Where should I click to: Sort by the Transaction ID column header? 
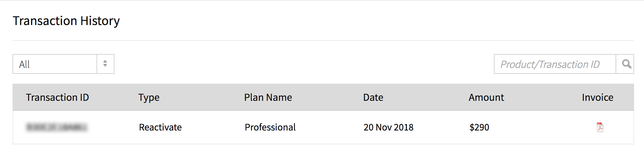coord(58,98)
